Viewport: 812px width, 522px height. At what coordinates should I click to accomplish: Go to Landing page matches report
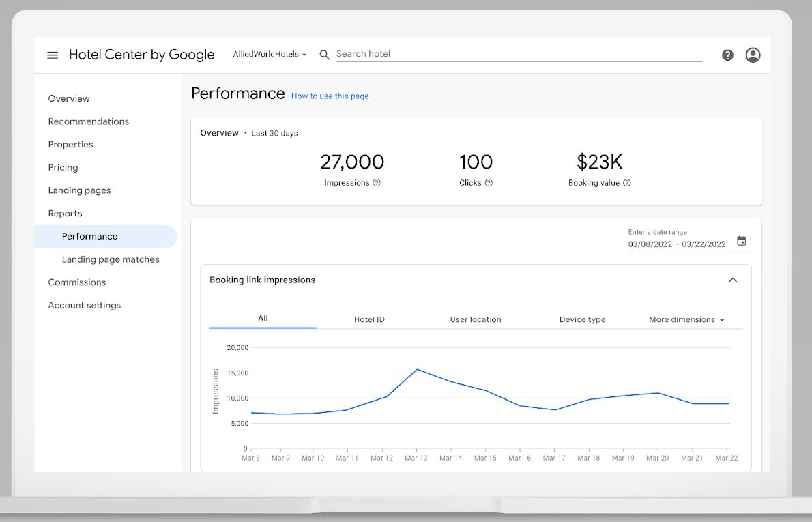click(x=111, y=259)
